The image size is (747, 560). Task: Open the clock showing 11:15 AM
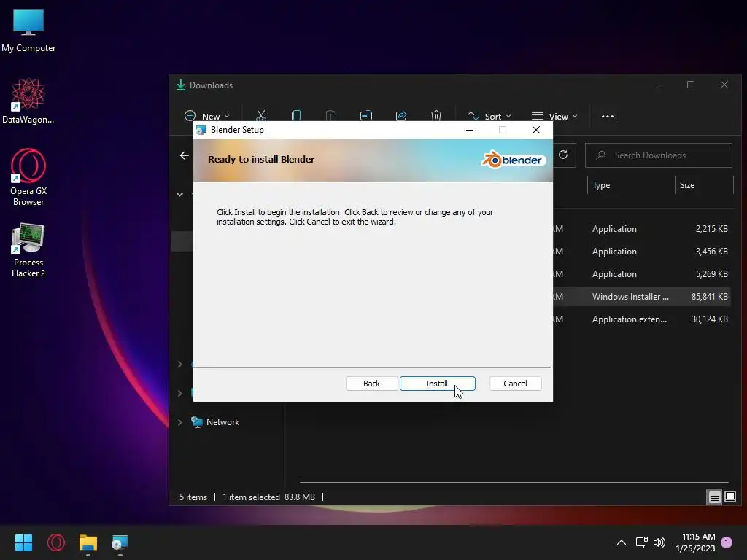[695, 542]
